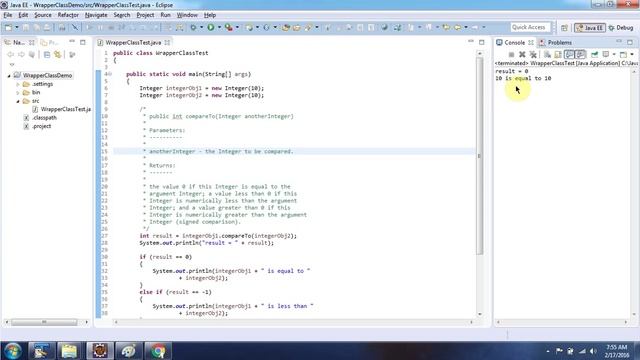Open the Source menu

pos(43,15)
